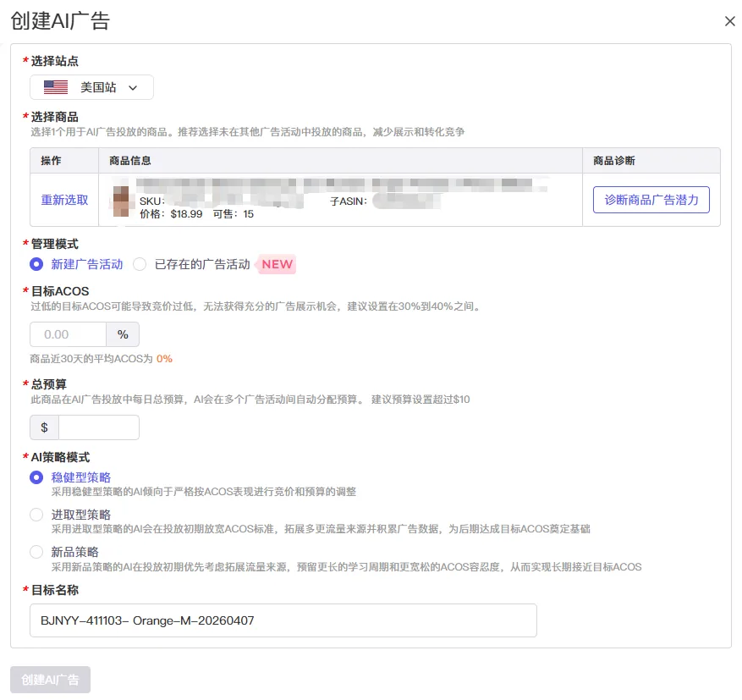Click the product thumbnail image
This screenshot has height=700, width=742.
[x=121, y=201]
